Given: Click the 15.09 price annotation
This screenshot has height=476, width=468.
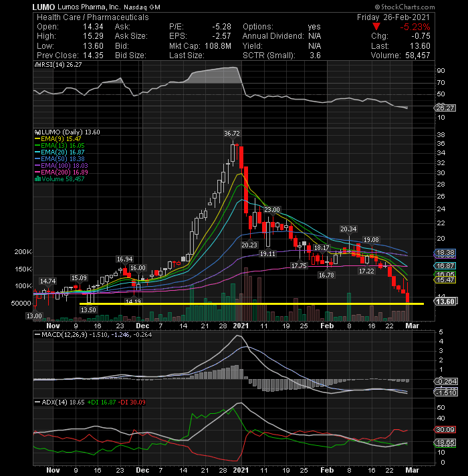Looking at the screenshot, I should pos(79,278).
